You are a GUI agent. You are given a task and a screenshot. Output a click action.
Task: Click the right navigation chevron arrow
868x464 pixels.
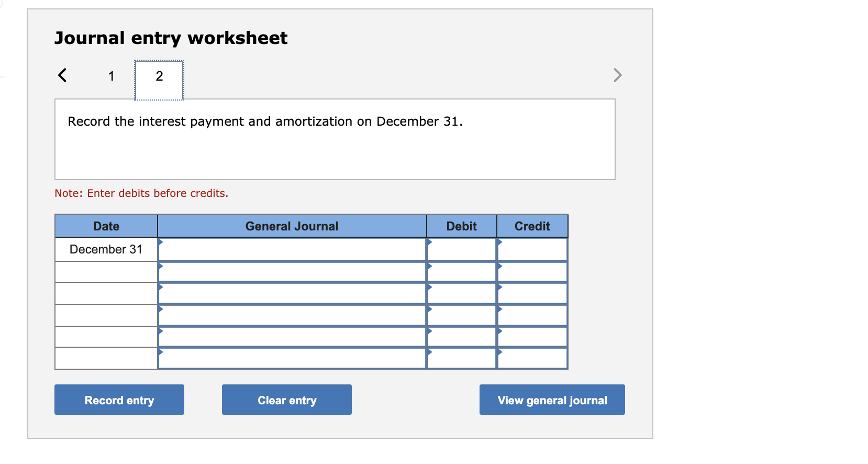point(618,75)
